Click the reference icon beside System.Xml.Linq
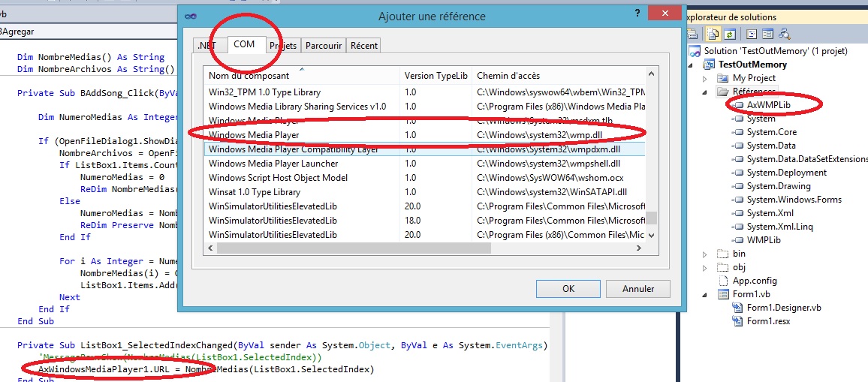 click(x=737, y=227)
